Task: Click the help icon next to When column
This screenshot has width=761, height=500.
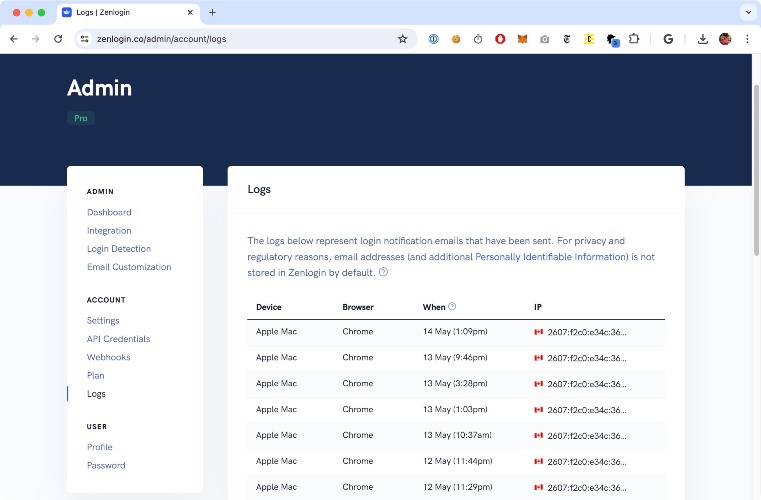Action: click(452, 307)
